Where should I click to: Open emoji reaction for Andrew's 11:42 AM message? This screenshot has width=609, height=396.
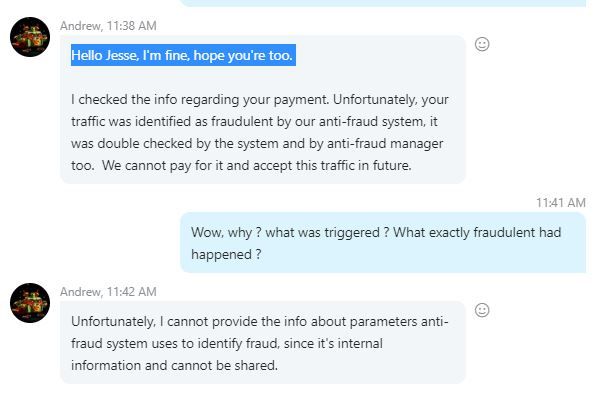pyautogui.click(x=482, y=310)
